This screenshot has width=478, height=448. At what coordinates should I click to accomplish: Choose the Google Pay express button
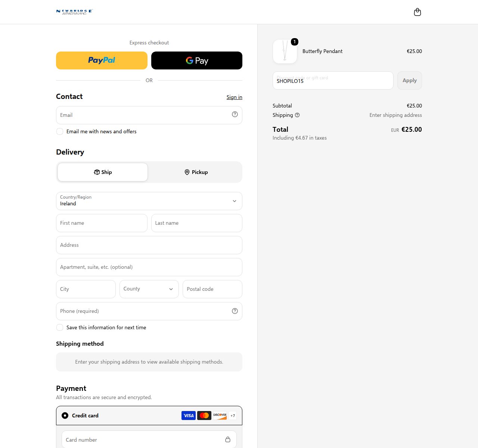click(197, 60)
